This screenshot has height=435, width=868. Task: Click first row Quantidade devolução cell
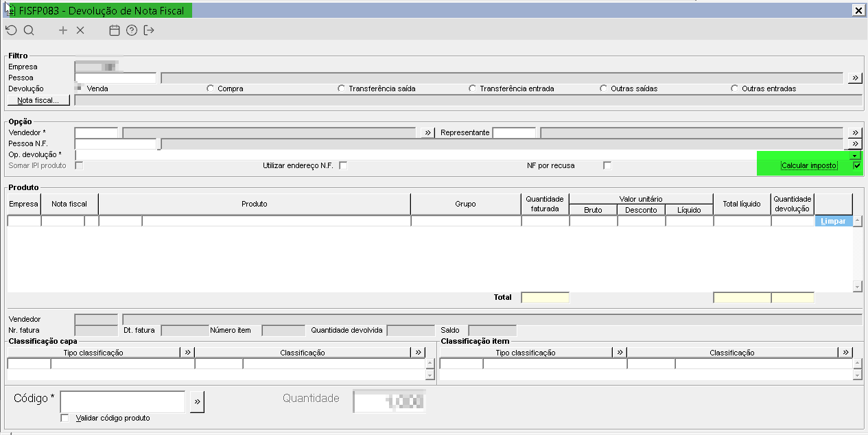click(793, 221)
